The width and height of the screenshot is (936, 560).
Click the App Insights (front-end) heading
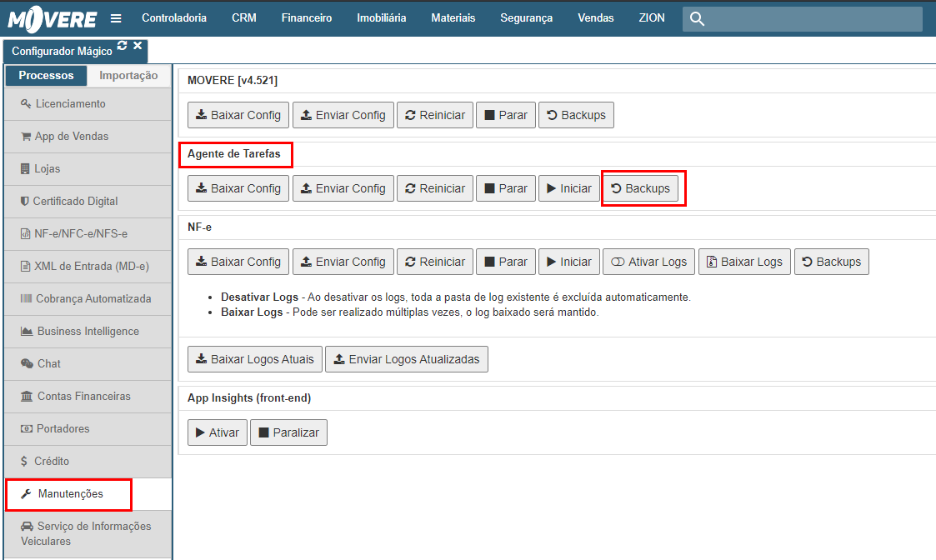tap(249, 398)
